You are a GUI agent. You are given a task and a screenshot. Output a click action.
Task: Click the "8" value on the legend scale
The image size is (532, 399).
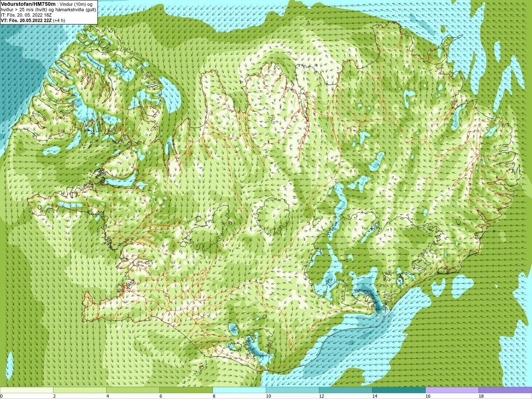(214, 397)
